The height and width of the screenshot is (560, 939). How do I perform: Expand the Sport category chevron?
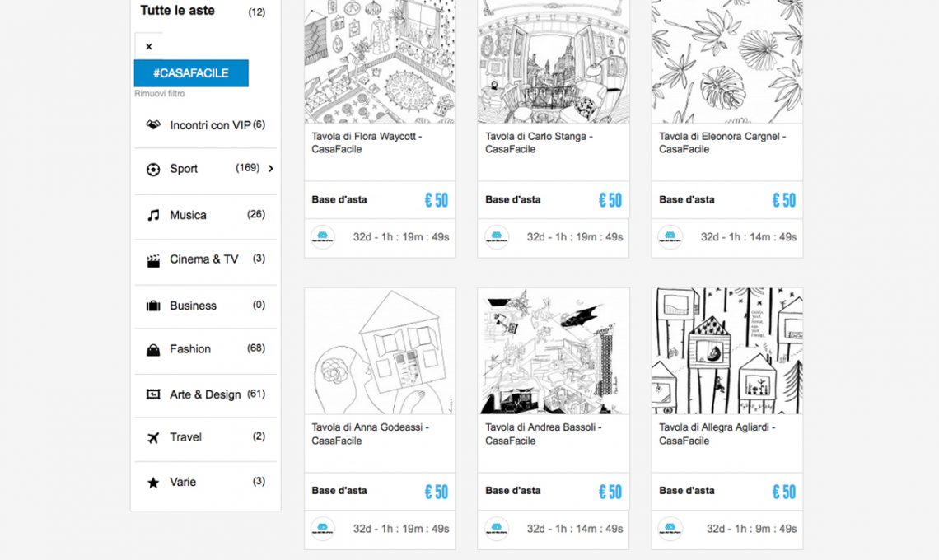(271, 169)
